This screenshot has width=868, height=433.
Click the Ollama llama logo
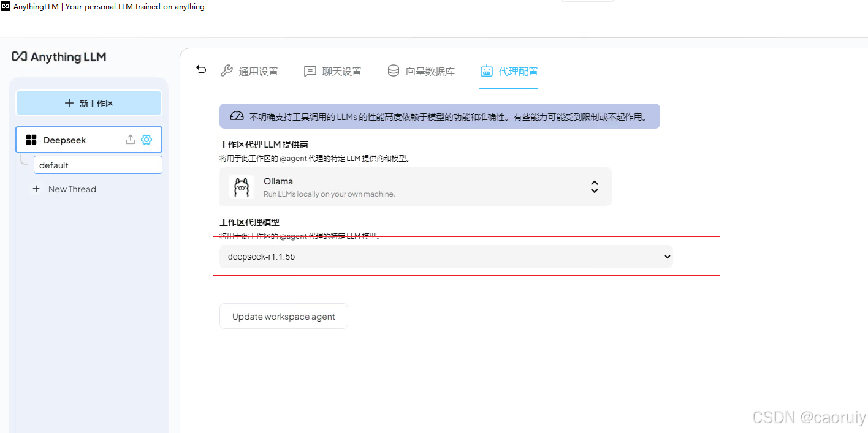pyautogui.click(x=242, y=187)
